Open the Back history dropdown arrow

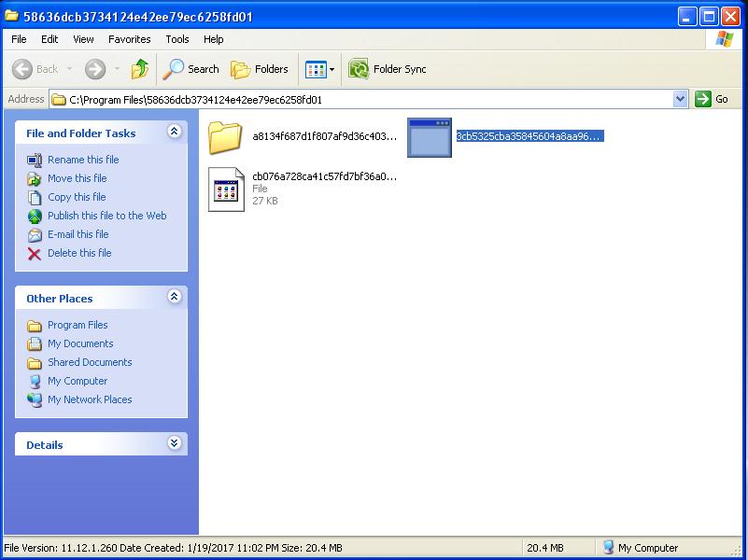(70, 69)
